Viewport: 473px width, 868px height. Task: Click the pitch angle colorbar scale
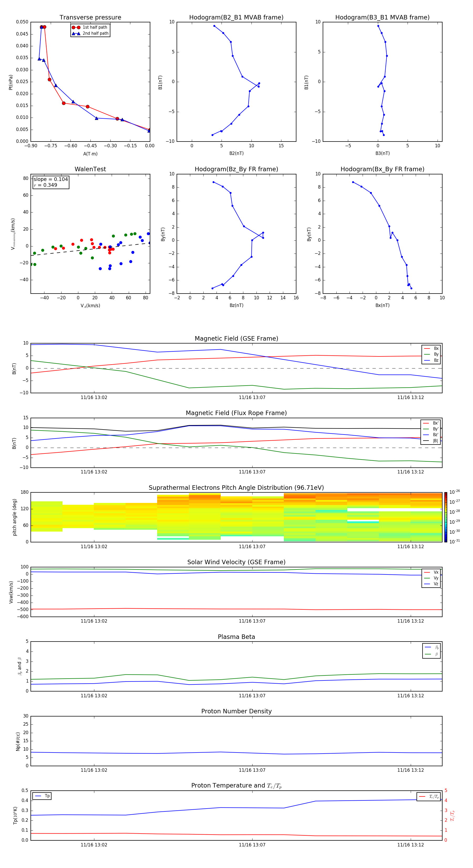pyautogui.click(x=446, y=517)
